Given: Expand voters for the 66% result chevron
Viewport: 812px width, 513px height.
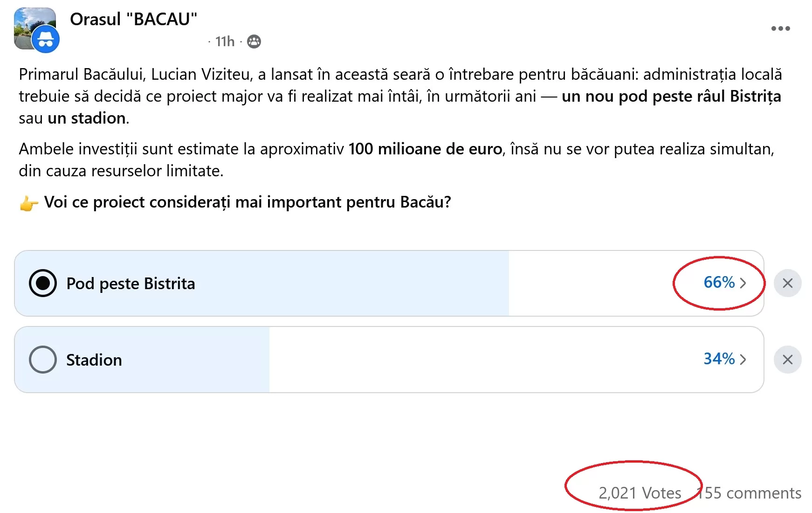Looking at the screenshot, I should tap(743, 283).
